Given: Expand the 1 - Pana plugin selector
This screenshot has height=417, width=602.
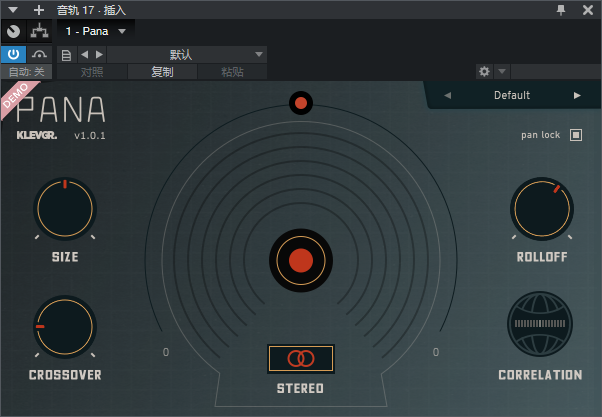Looking at the screenshot, I should pyautogui.click(x=96, y=31).
